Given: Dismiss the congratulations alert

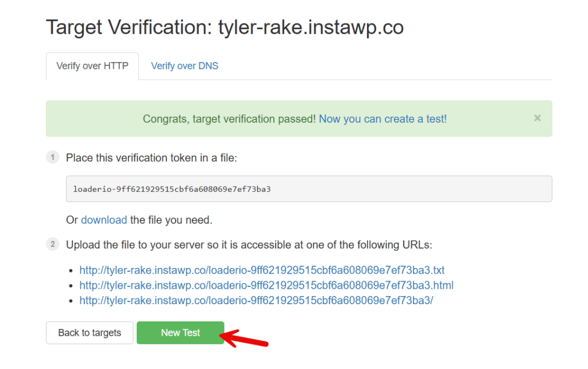Looking at the screenshot, I should point(537,118).
